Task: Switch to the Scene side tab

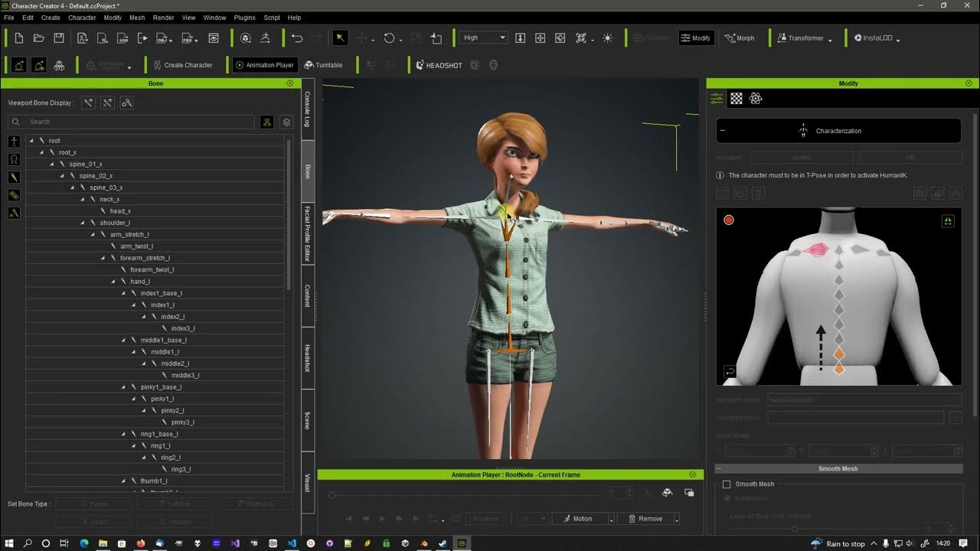Action: 308,420
